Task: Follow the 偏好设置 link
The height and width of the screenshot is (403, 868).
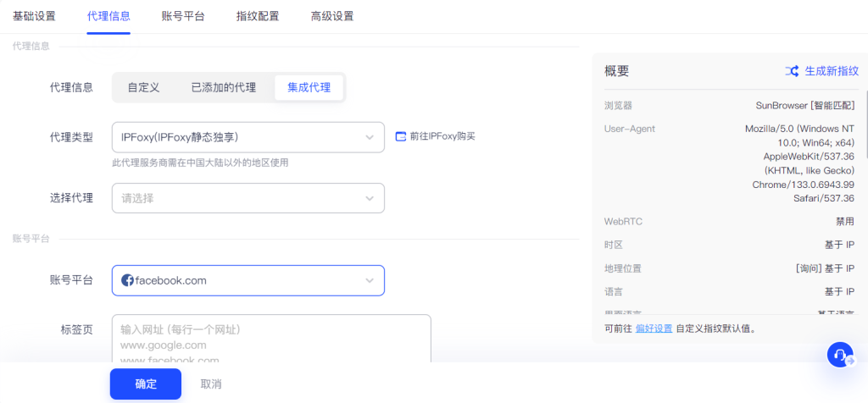Action: tap(654, 328)
